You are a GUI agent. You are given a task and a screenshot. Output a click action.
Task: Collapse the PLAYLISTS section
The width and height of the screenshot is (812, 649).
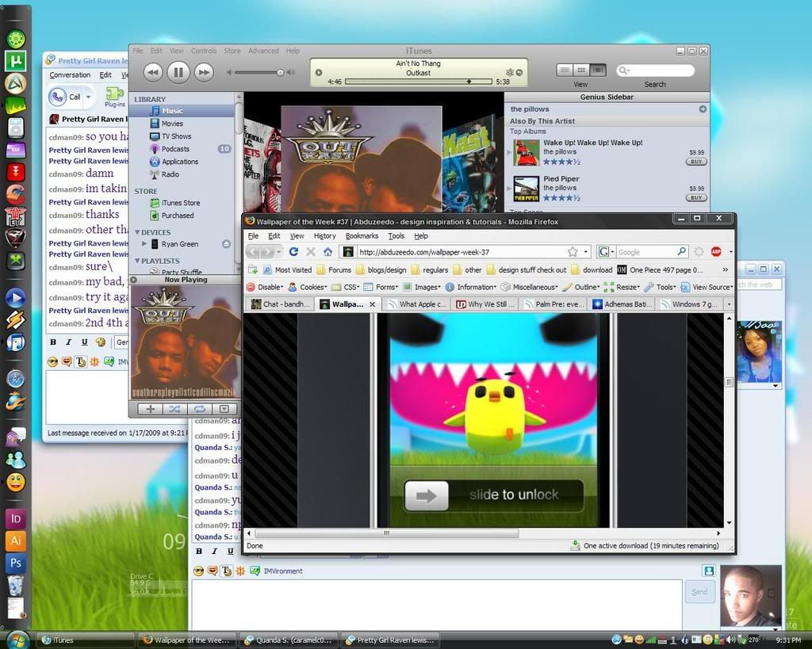click(137, 261)
